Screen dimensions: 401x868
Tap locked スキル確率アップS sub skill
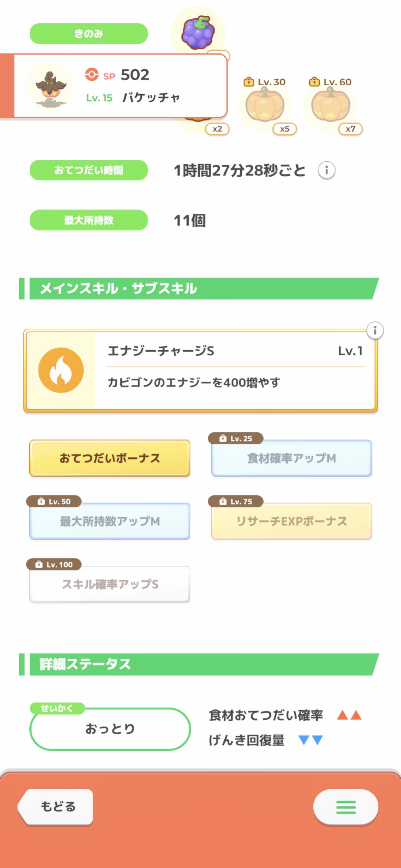pos(110,585)
